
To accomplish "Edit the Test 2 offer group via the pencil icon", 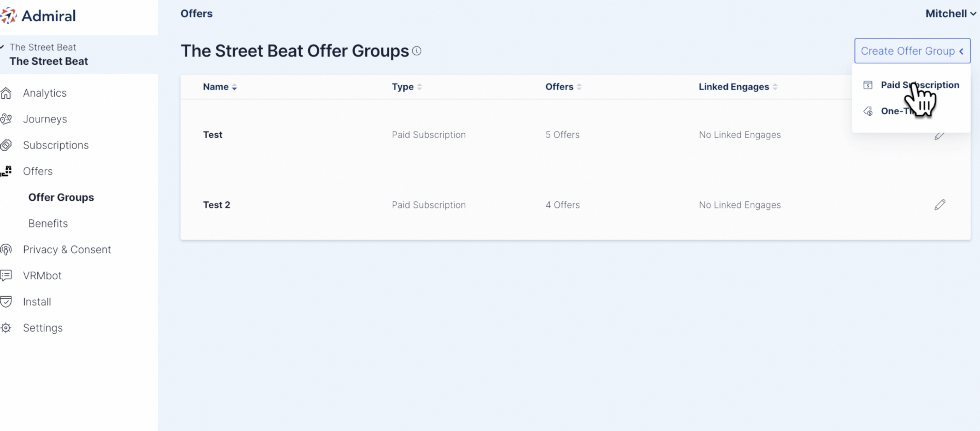I will [x=940, y=205].
